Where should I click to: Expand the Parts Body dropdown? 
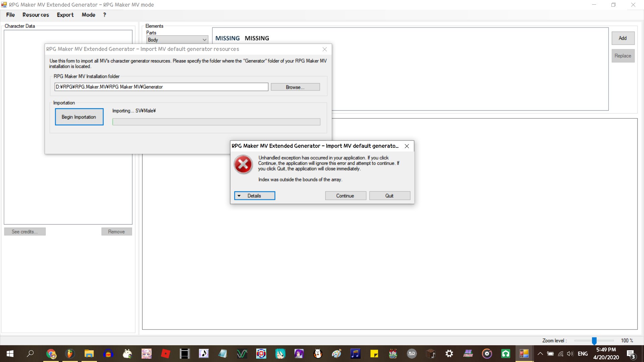pos(177,40)
